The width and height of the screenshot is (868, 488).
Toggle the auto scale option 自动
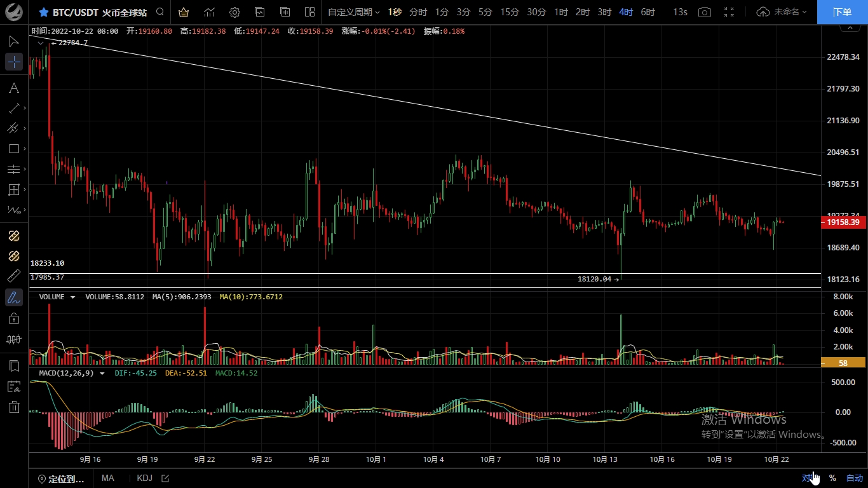854,478
